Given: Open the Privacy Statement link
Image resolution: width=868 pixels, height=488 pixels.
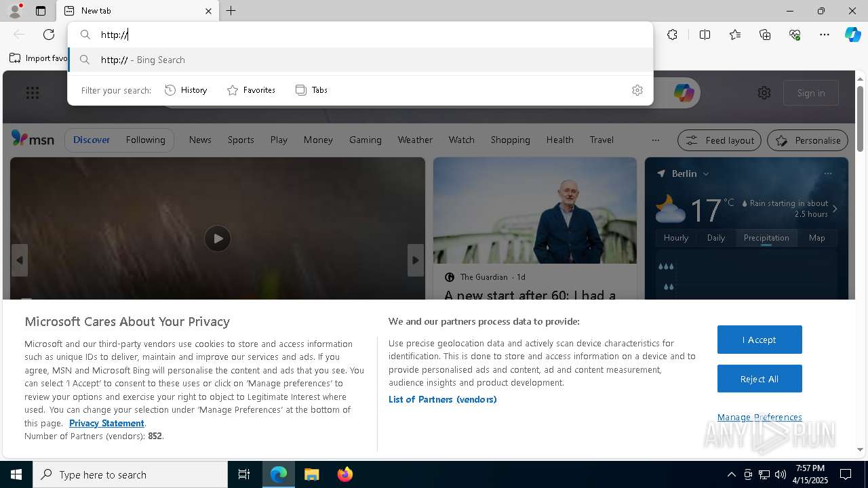Looking at the screenshot, I should 106,423.
